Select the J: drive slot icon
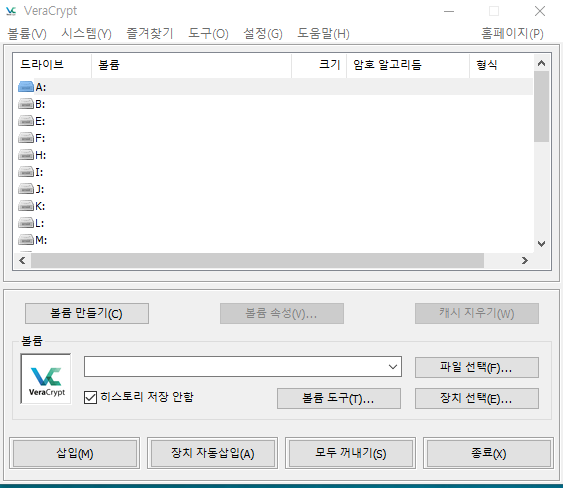The height and width of the screenshot is (488, 563). pyautogui.click(x=26, y=189)
